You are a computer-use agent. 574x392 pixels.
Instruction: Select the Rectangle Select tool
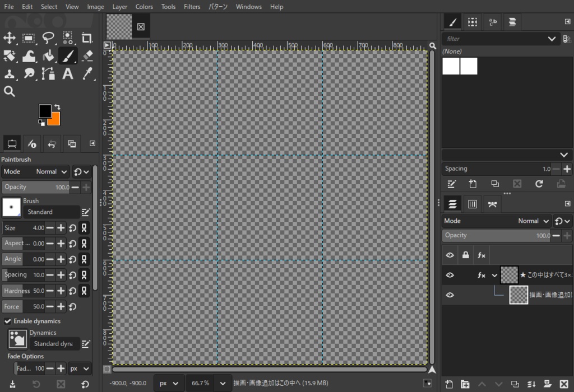coord(29,38)
